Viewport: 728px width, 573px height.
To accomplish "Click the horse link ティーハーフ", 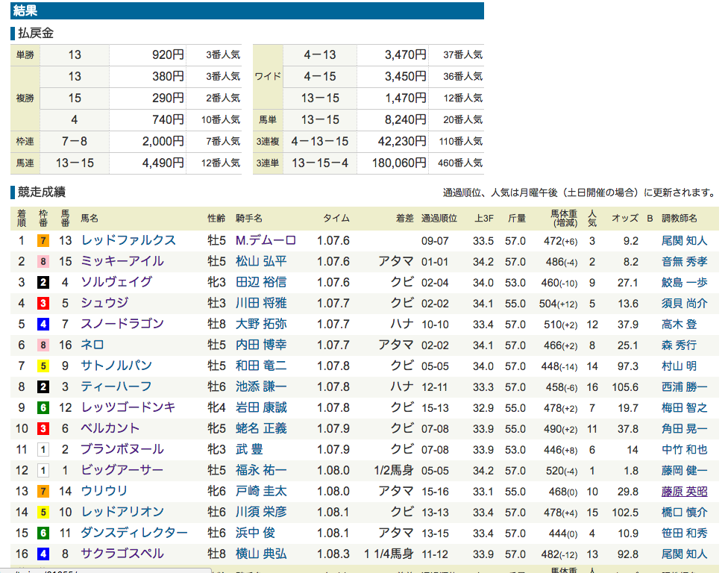I will tap(116, 386).
